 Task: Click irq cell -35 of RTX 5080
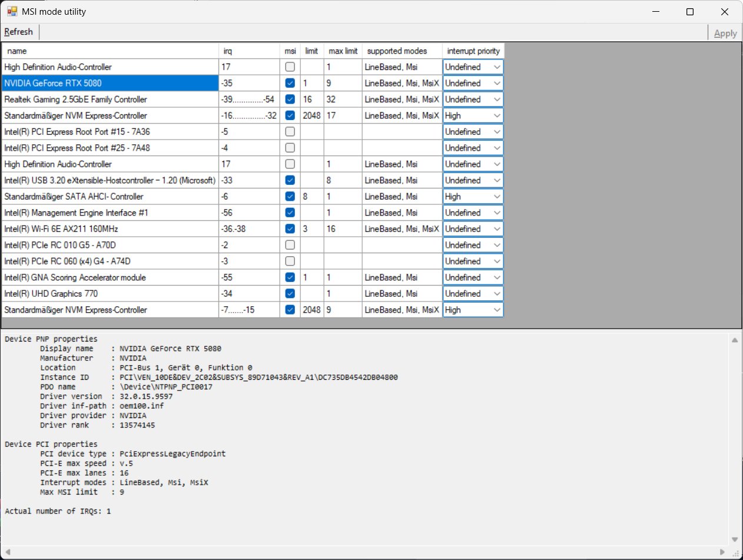click(x=248, y=83)
